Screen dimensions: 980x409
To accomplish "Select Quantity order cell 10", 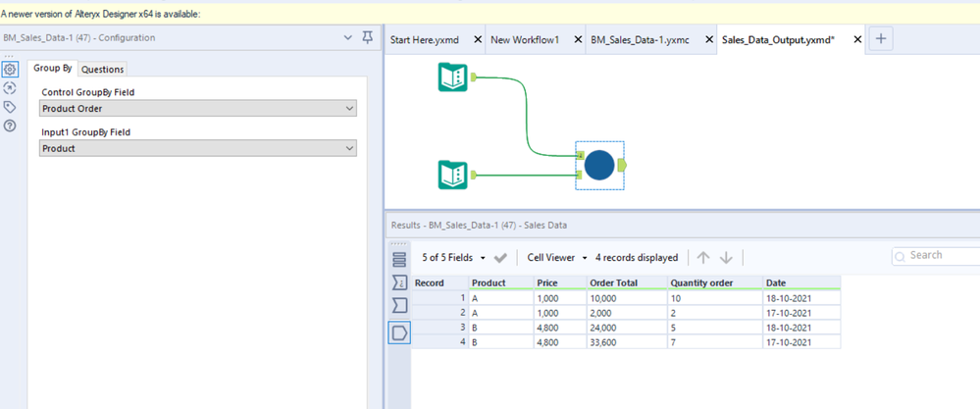I will (715, 298).
